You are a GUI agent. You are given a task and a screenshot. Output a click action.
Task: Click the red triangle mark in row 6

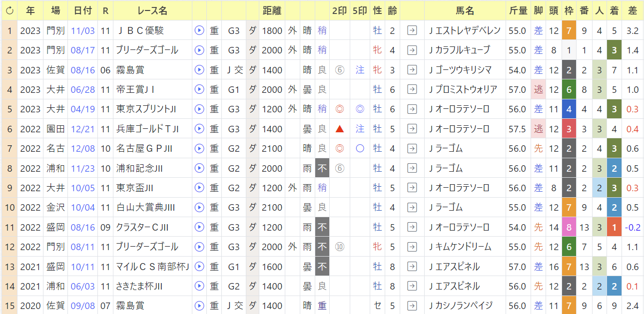[x=339, y=129]
